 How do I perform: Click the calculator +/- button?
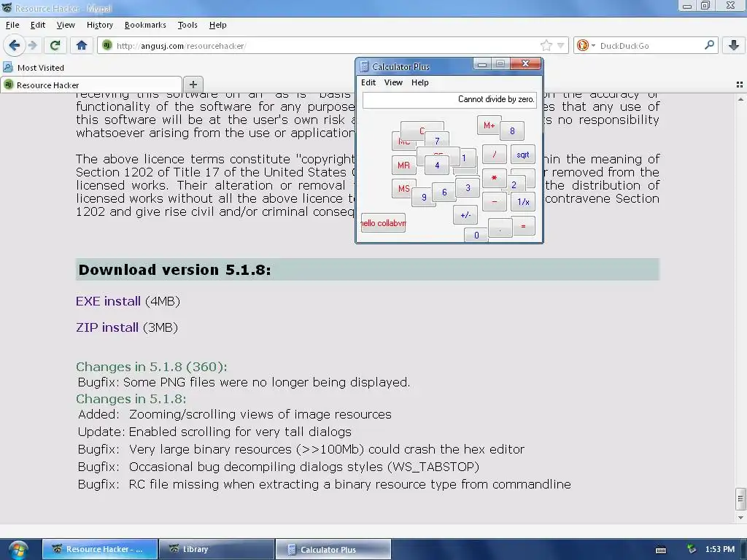coord(465,215)
